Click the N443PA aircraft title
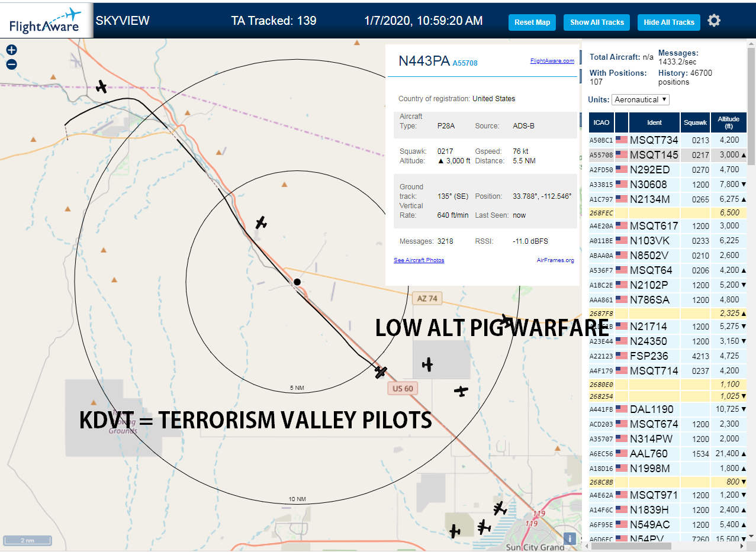Screen dimensions: 756x552 click(424, 61)
